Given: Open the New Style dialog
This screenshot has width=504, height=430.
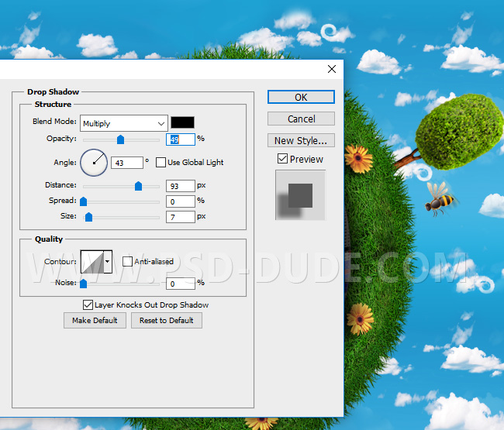Looking at the screenshot, I should click(301, 140).
